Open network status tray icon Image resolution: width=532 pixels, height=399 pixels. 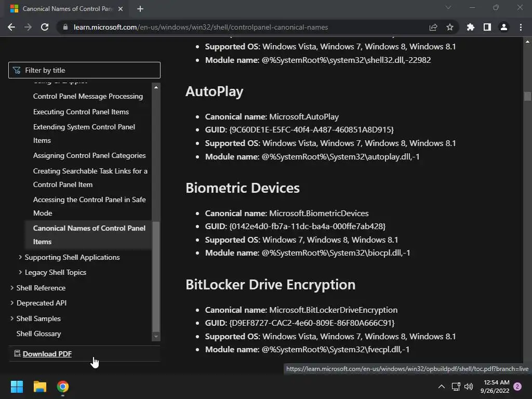(x=456, y=387)
